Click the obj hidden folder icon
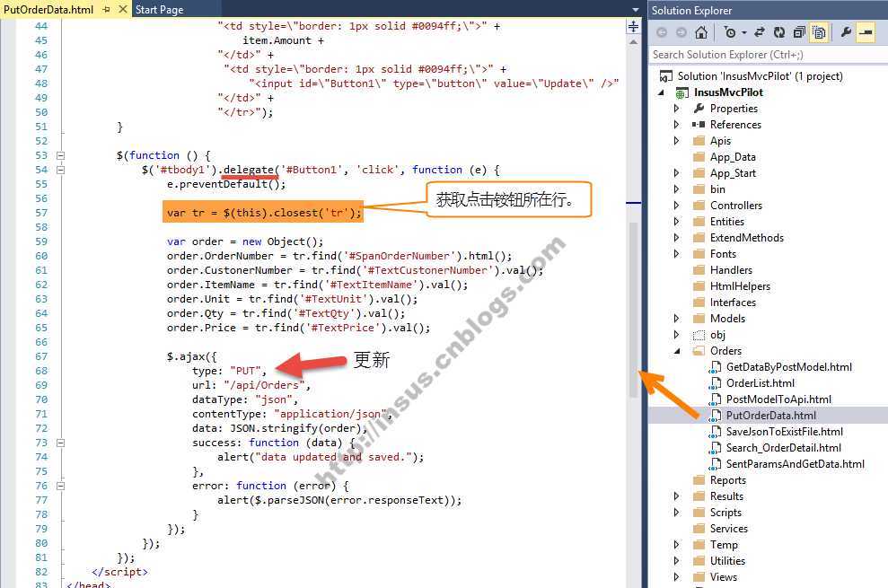Viewport: 888px width, 588px height. pos(699,335)
